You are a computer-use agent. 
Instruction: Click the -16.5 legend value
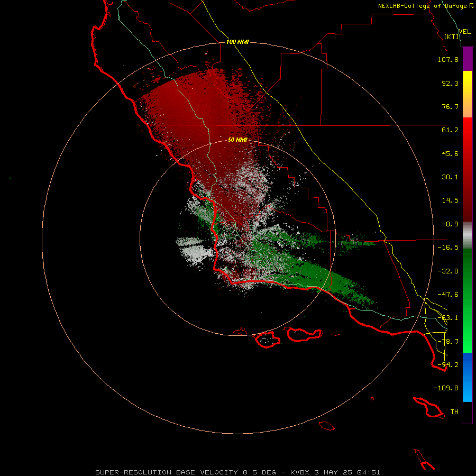point(448,248)
